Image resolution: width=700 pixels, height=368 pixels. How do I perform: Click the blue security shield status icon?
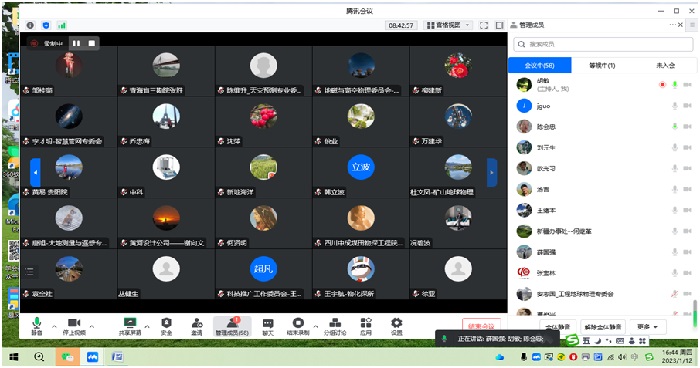click(46, 25)
